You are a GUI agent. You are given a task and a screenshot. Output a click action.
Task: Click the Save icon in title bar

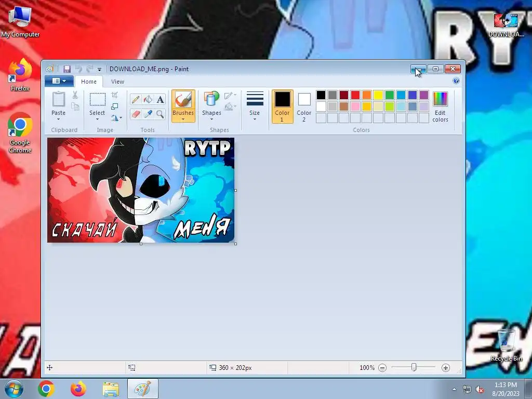[x=67, y=69]
